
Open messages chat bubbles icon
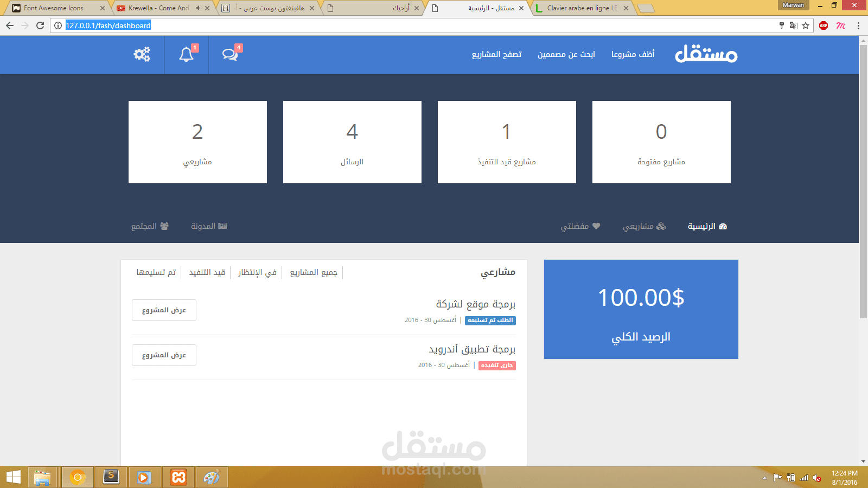[x=230, y=54]
